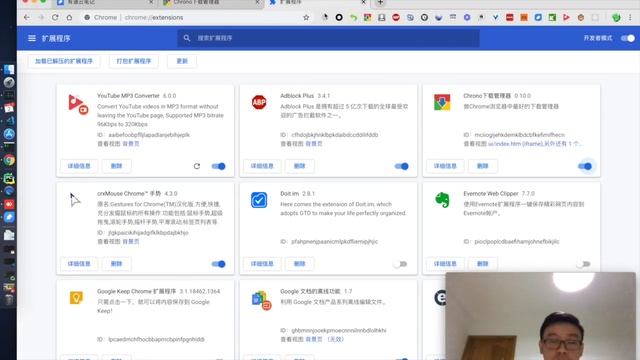Image resolution: width=640 pixels, height=360 pixels.
Task: Close the Chrono下载管理器 tab
Action: [257, 2]
